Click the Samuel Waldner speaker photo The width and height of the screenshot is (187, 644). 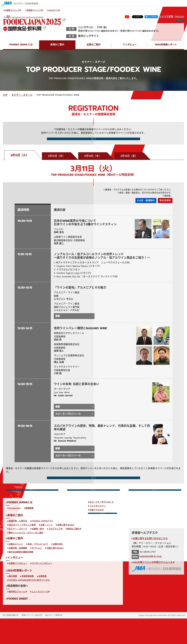[x=161, y=434]
